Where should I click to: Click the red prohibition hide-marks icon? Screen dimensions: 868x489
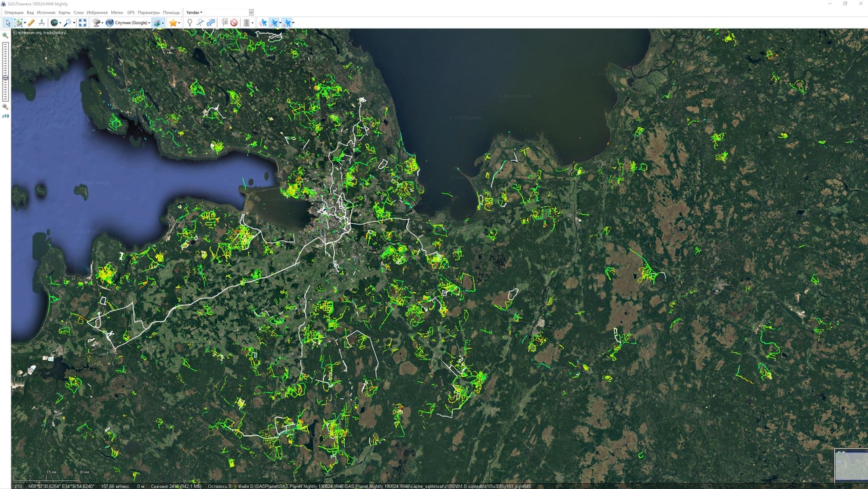click(234, 22)
